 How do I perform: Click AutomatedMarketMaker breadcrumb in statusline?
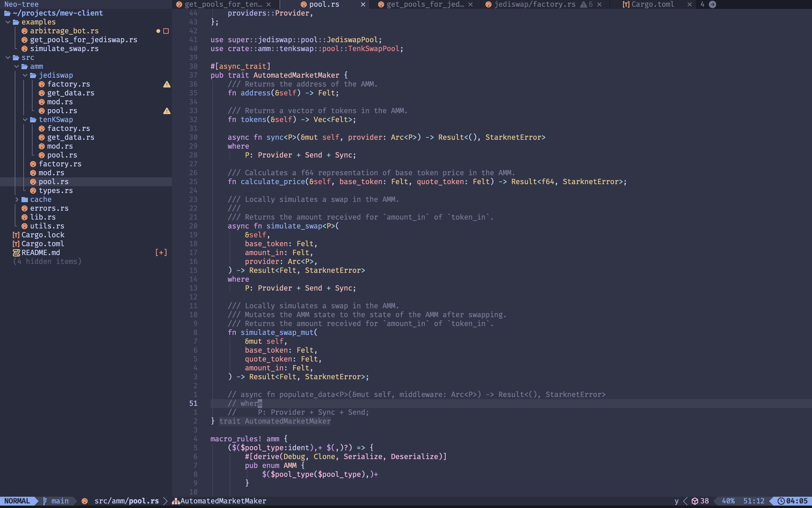(223, 501)
